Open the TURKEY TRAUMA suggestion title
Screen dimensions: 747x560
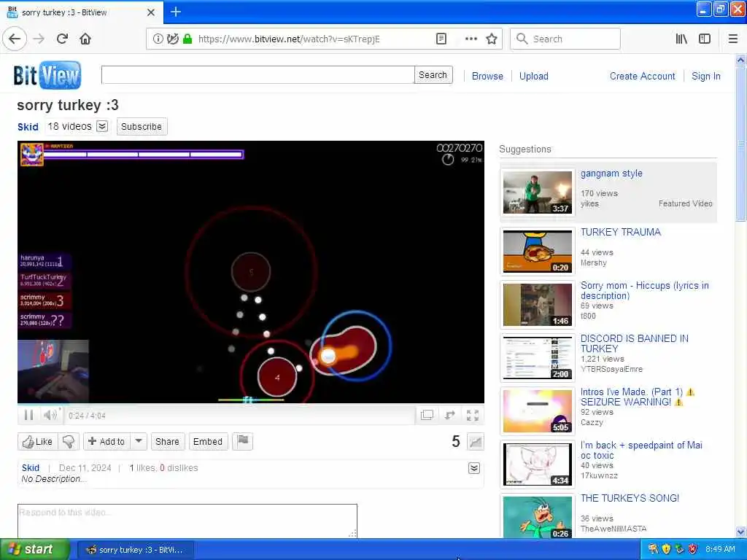click(x=620, y=232)
